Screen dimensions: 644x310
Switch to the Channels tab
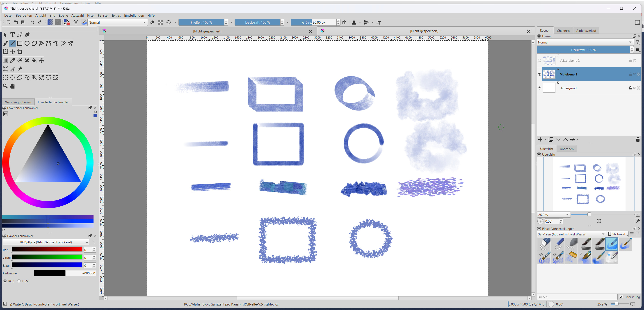click(x=563, y=31)
